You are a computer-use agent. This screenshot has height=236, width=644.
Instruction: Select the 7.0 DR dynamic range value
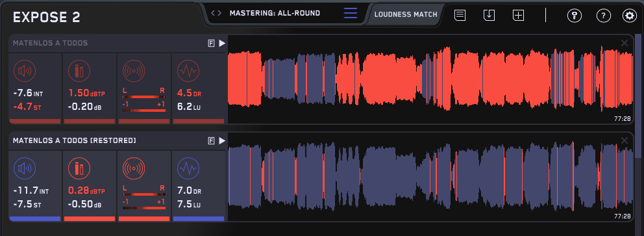click(x=189, y=191)
